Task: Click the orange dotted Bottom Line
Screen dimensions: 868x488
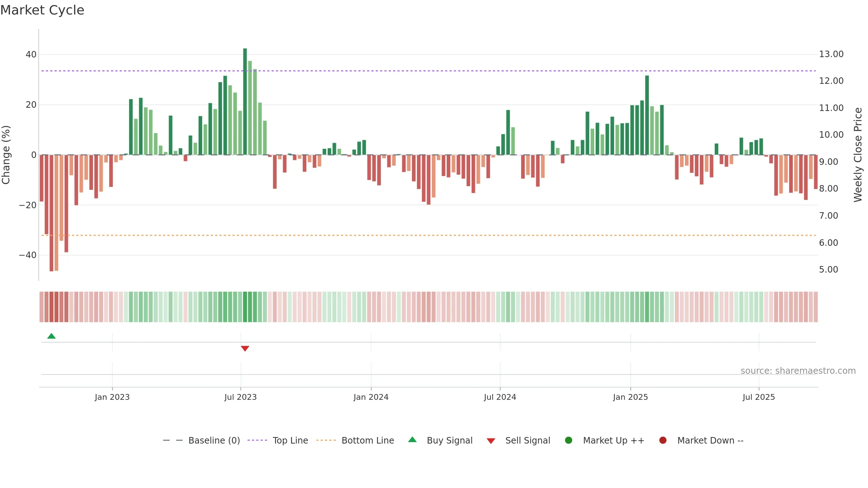Action: click(429, 235)
